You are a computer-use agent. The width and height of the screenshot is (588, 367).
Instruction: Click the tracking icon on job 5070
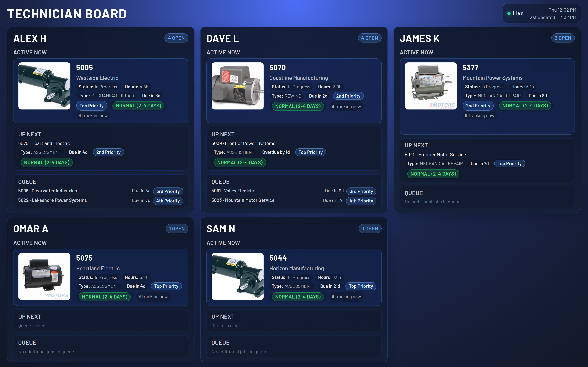click(x=333, y=107)
